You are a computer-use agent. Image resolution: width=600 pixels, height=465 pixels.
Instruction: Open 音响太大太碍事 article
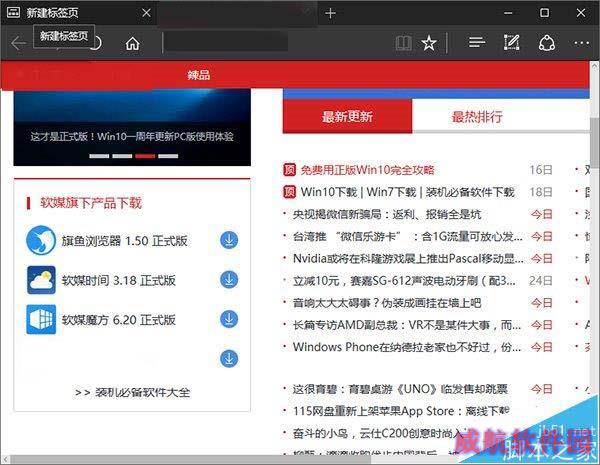[x=386, y=303]
